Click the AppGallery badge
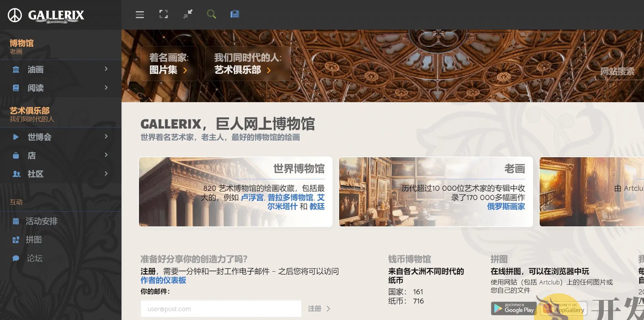 pos(564,308)
